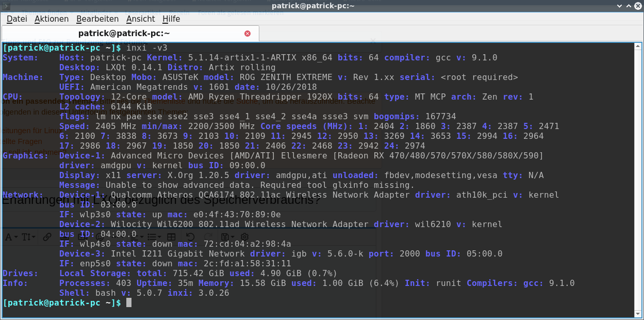The image size is (644, 320).
Task: Click the kernel value "5.1.14-artix1-1-ARTIX"
Action: [x=242, y=57]
